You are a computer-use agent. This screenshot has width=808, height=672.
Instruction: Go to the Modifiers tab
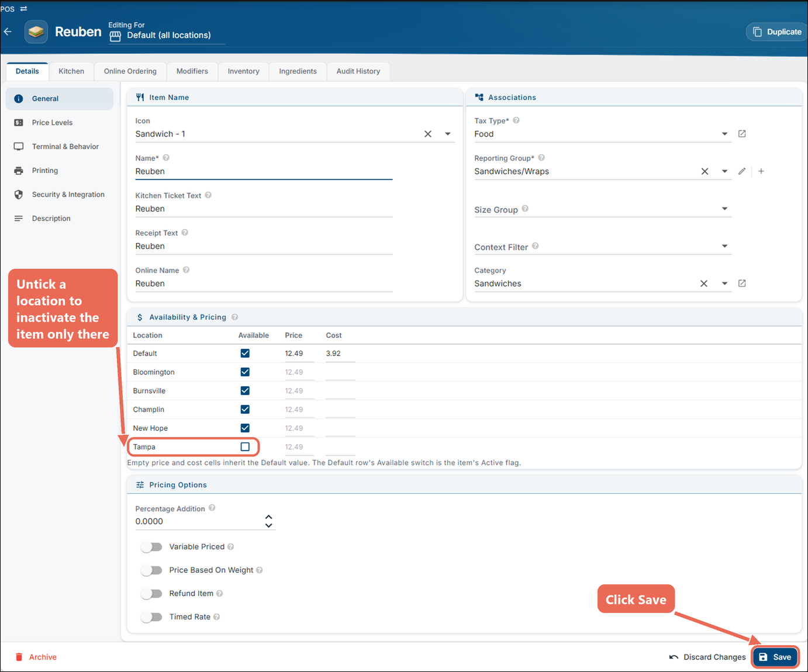pyautogui.click(x=192, y=71)
